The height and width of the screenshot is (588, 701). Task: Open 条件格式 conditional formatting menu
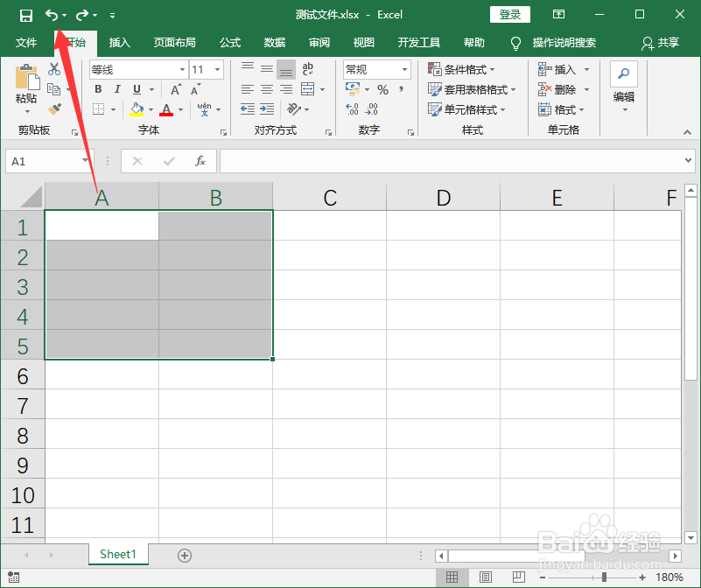pyautogui.click(x=461, y=70)
